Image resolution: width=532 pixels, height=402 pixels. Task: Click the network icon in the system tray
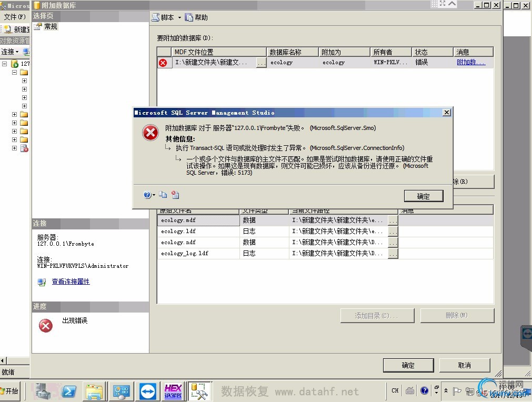pyautogui.click(x=469, y=391)
